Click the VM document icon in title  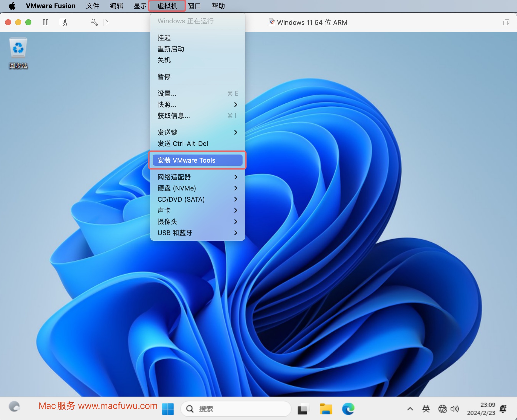coord(272,22)
